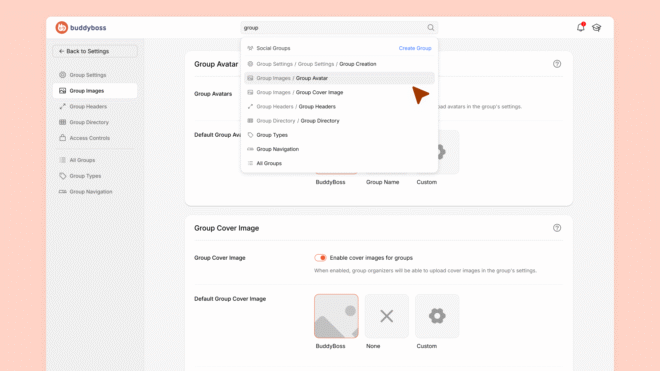Viewport: 660px width, 371px height.
Task: Select Custom default cover image option
Action: tap(437, 316)
